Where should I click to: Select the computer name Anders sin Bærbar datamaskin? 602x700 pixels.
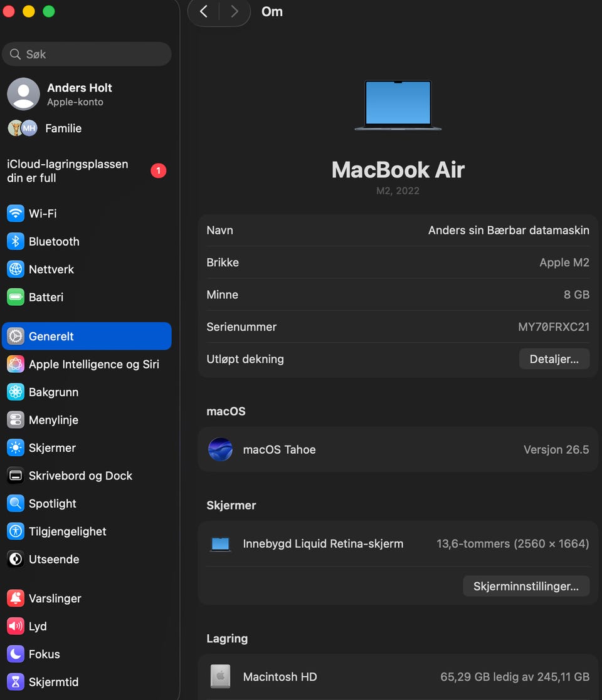click(509, 231)
